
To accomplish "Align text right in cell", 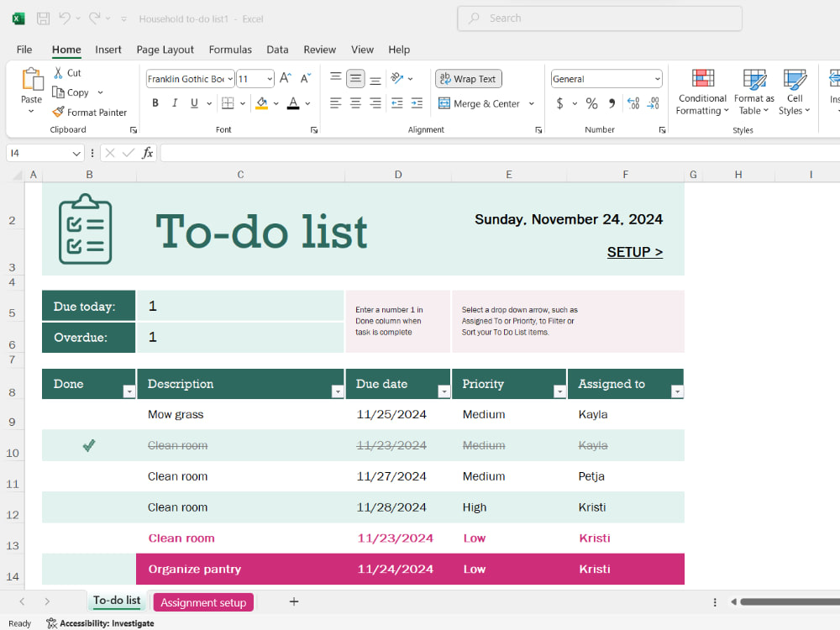I will pos(375,102).
